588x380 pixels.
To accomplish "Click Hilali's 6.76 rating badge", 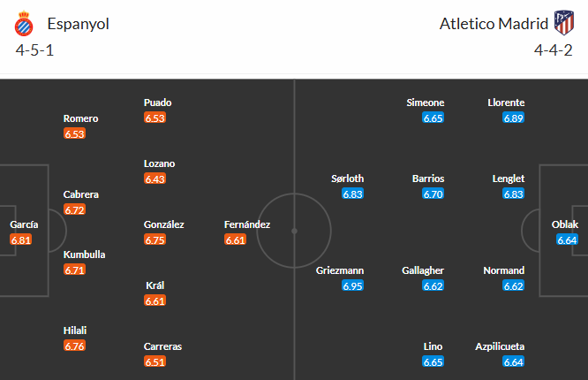I will (75, 346).
